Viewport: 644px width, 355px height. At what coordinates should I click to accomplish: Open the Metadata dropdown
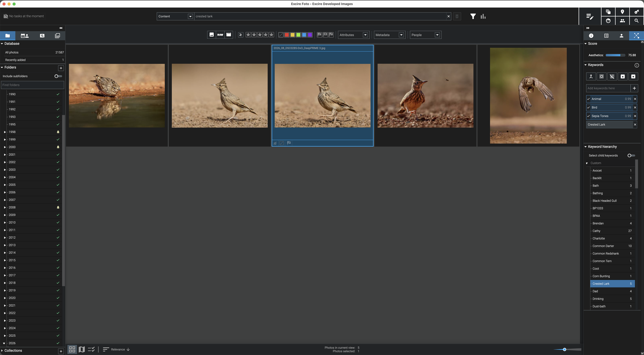click(390, 35)
